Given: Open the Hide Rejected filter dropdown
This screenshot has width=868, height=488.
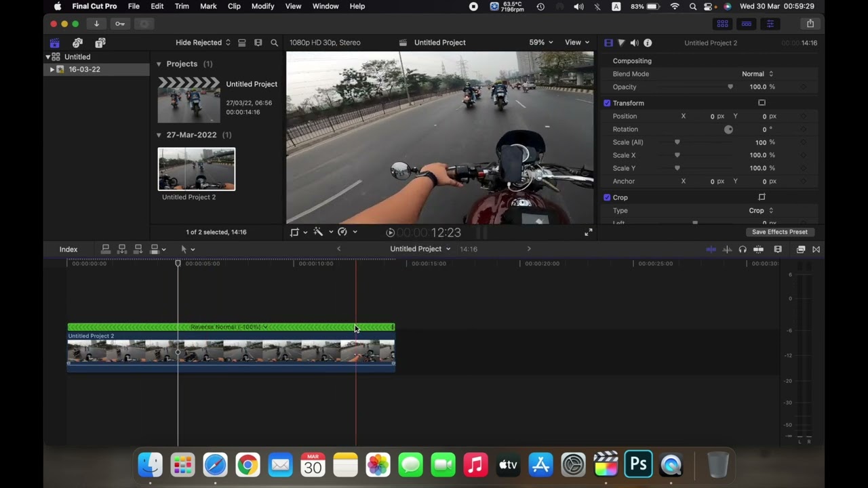Looking at the screenshot, I should [x=203, y=43].
